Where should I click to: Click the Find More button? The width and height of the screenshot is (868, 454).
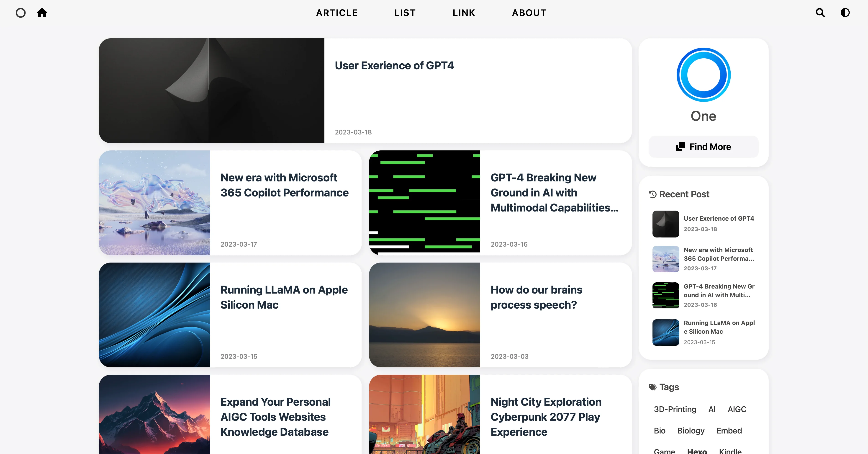[x=703, y=147]
